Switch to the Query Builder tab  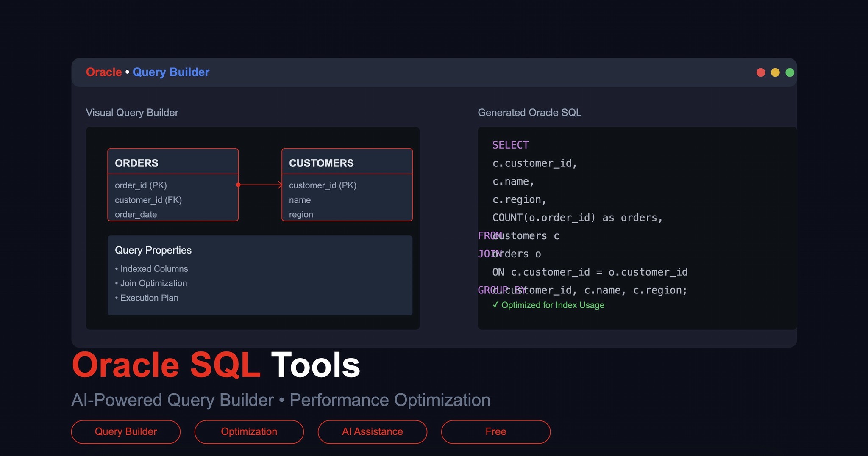(x=125, y=431)
